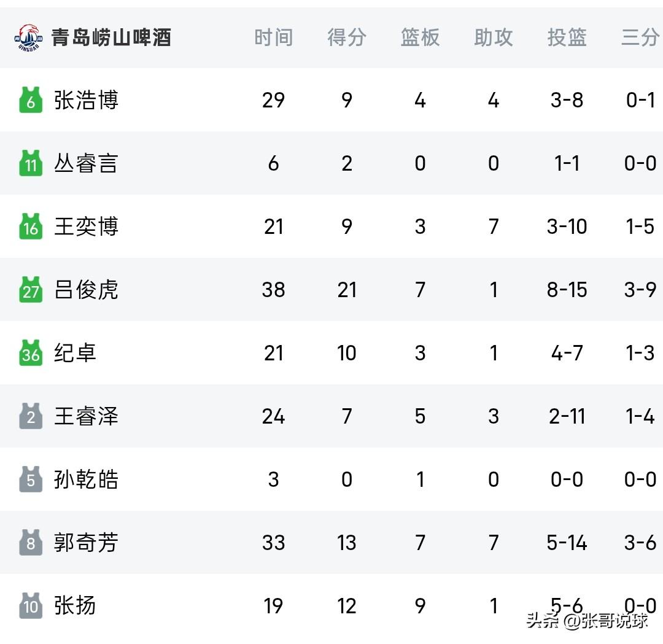663x644 pixels.
Task: Select the 助攻 column header
Action: coord(494,37)
